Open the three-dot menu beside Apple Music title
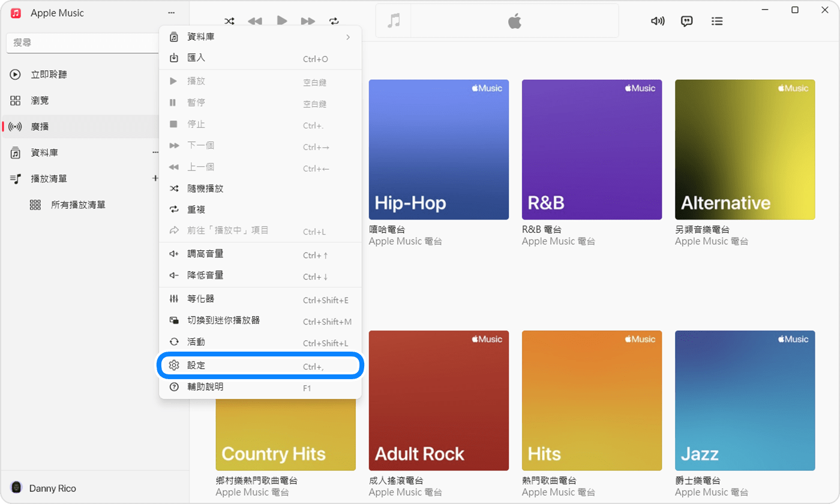 pos(172,13)
